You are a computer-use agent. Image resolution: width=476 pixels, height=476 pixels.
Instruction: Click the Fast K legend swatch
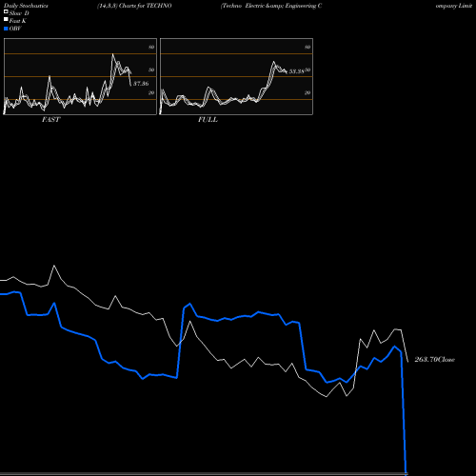[x=6, y=20]
